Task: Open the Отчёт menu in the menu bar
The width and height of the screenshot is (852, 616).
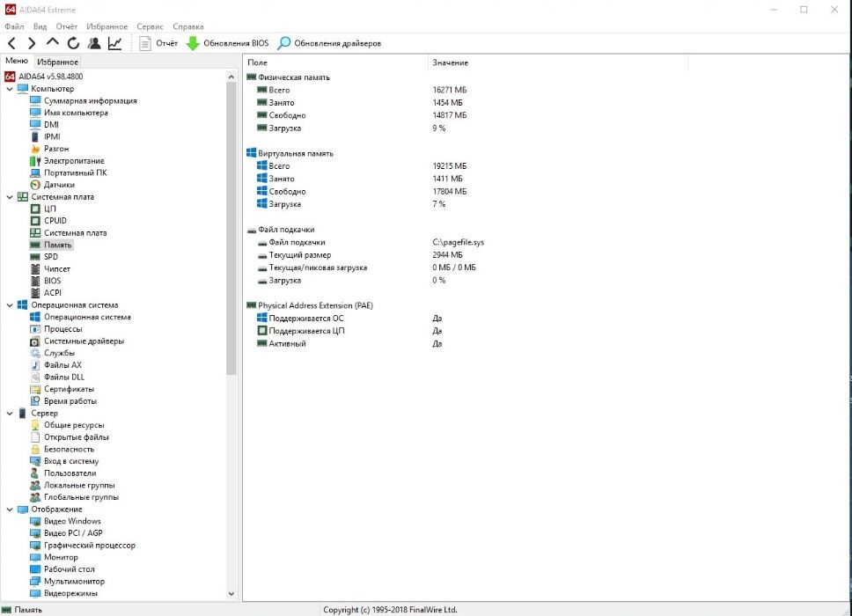Action: pyautogui.click(x=67, y=26)
